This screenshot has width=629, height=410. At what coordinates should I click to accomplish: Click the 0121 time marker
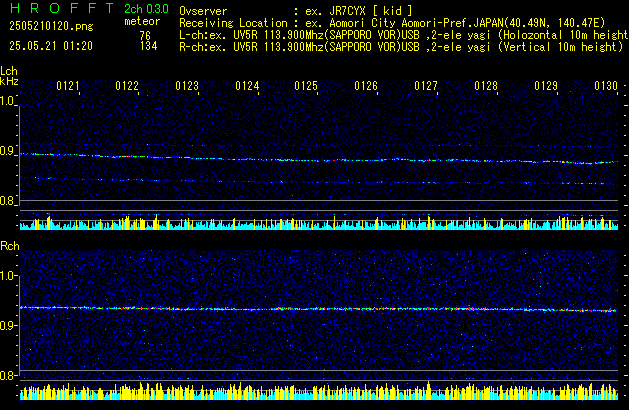(68, 86)
